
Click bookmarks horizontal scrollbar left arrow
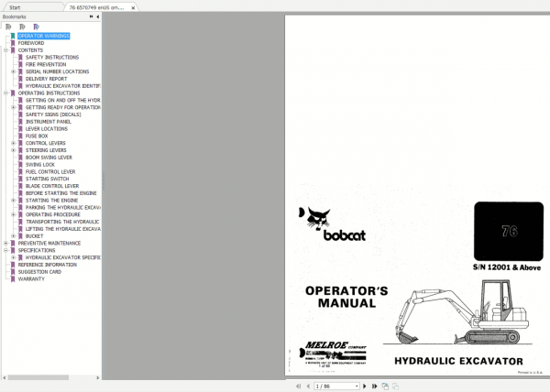[5, 377]
